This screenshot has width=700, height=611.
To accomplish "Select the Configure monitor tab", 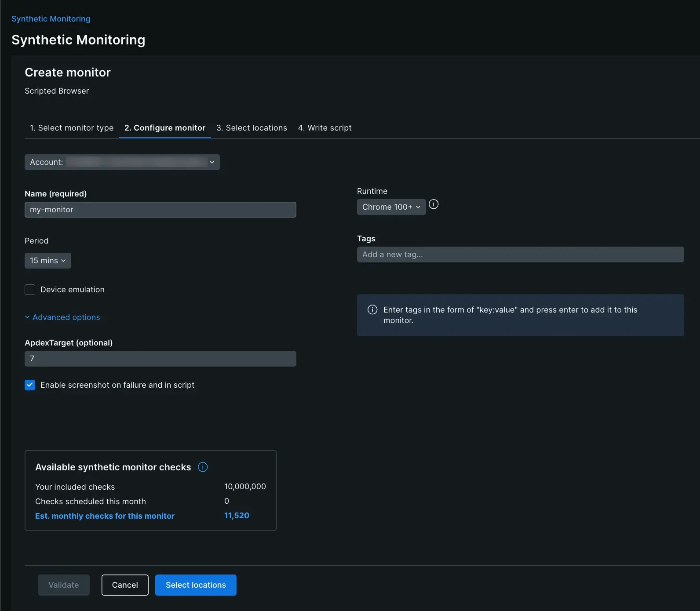I will [165, 128].
